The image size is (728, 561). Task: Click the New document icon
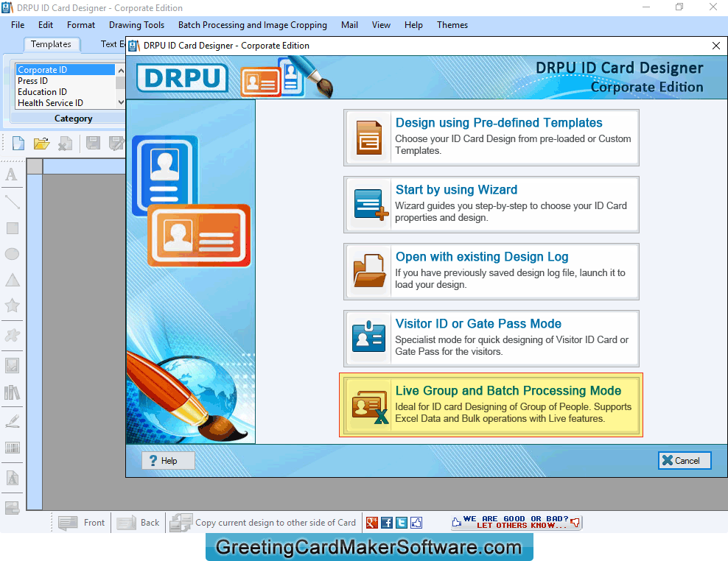point(18,144)
